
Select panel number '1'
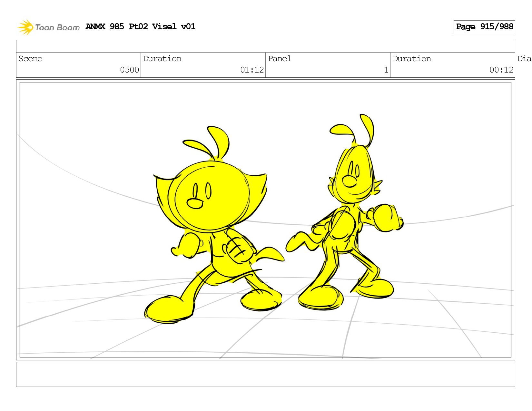pos(386,70)
